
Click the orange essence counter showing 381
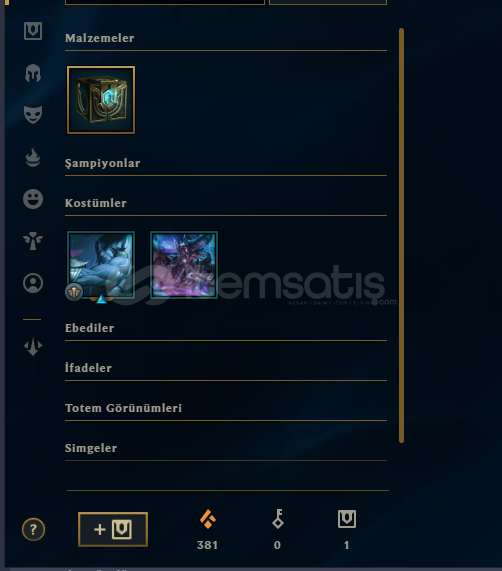click(207, 530)
